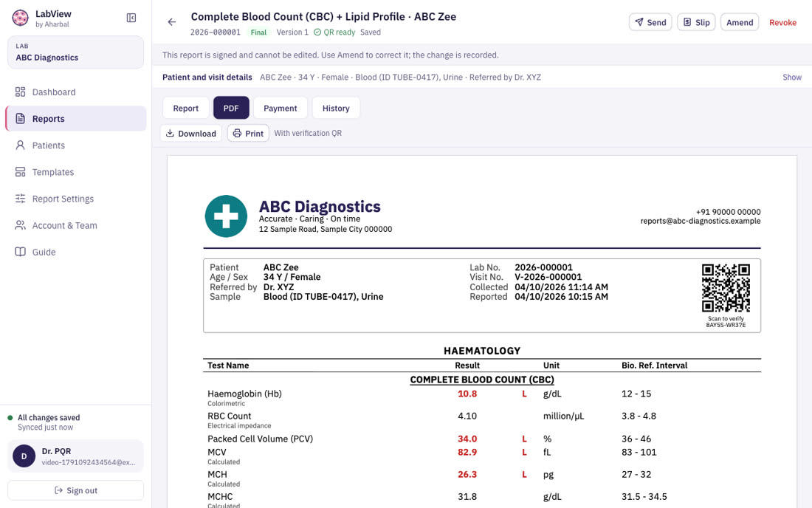The height and width of the screenshot is (508, 812).
Task: Download the PDF report
Action: point(191,133)
